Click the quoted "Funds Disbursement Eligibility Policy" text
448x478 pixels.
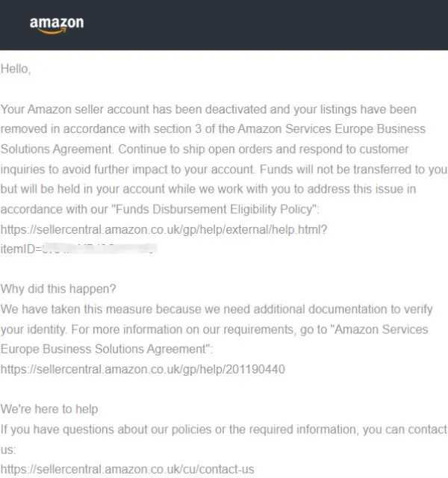[214, 209]
